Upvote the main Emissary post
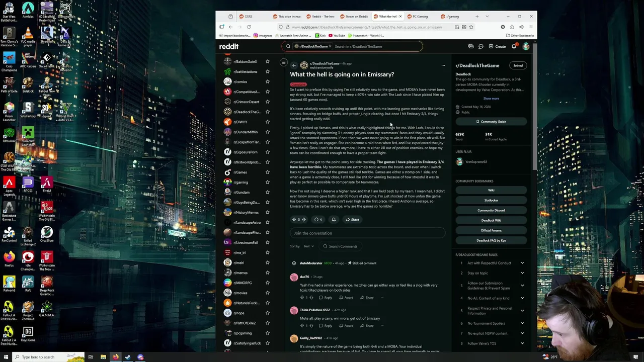 tap(294, 220)
